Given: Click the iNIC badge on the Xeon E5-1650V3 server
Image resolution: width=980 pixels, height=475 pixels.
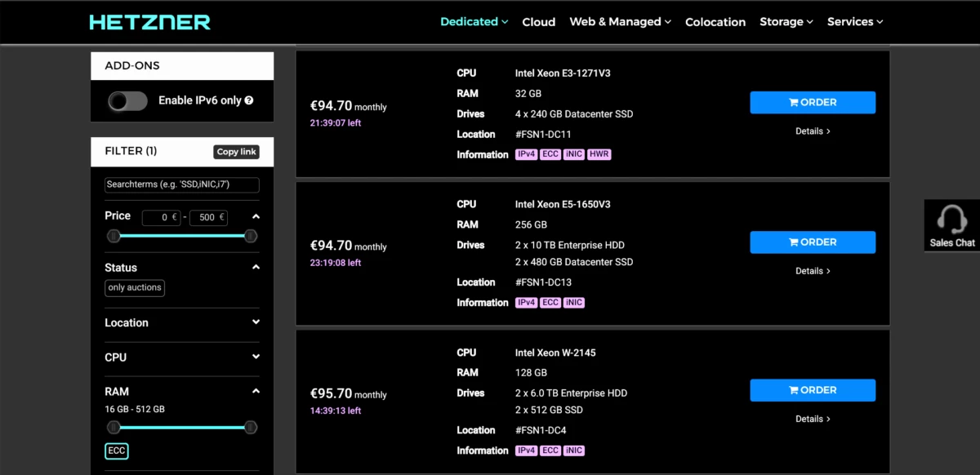Looking at the screenshot, I should tap(573, 302).
